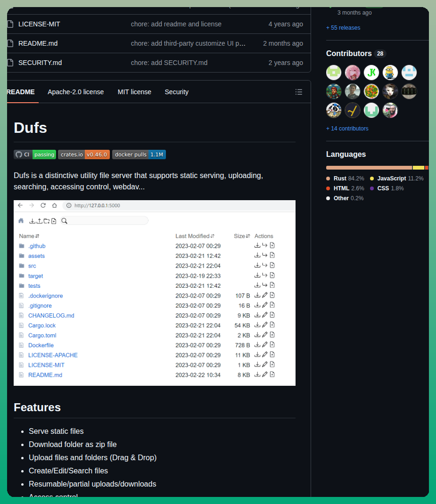View all '+ 55 releases'
436x504 pixels.
pos(343,28)
